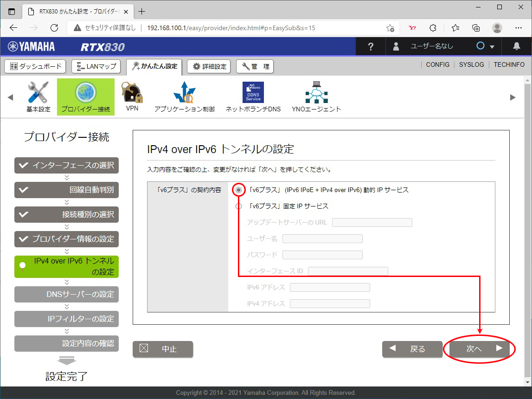Open the SYSLOG link
The image size is (532, 399).
[x=471, y=65]
